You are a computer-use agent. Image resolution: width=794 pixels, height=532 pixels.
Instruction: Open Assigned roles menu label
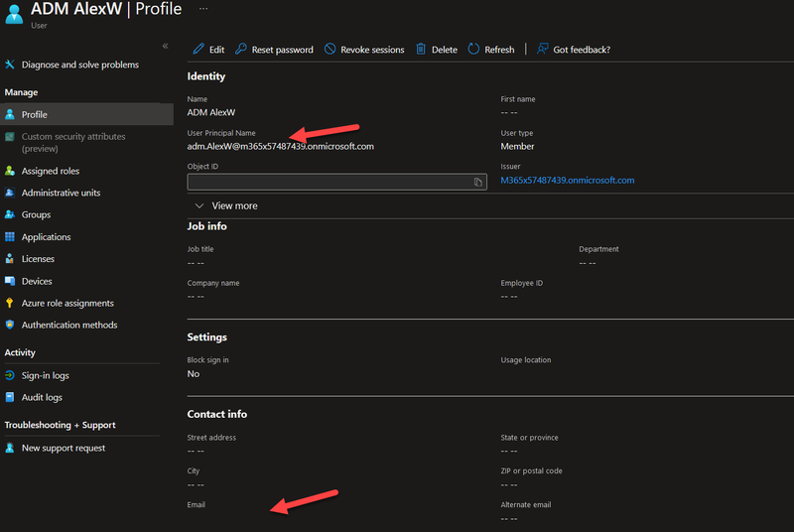(51, 171)
